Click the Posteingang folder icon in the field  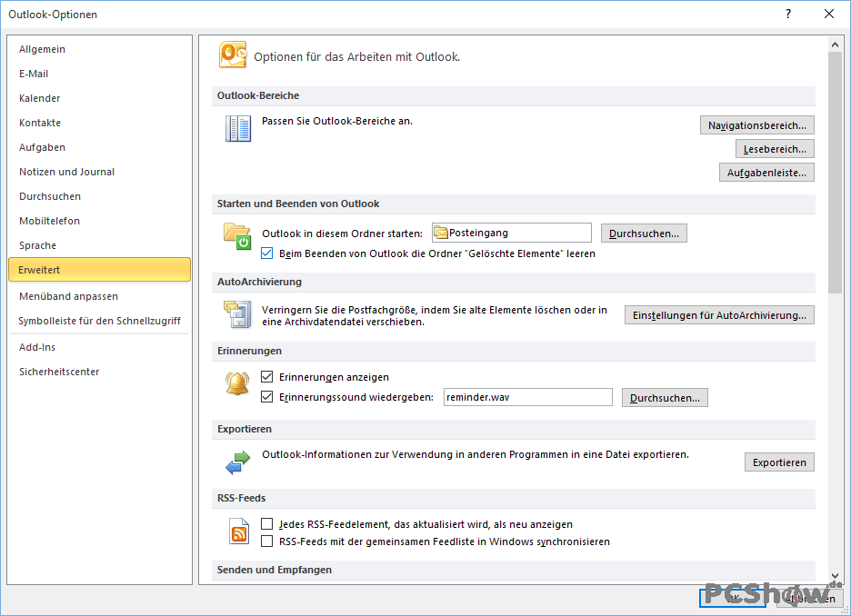pos(441,233)
